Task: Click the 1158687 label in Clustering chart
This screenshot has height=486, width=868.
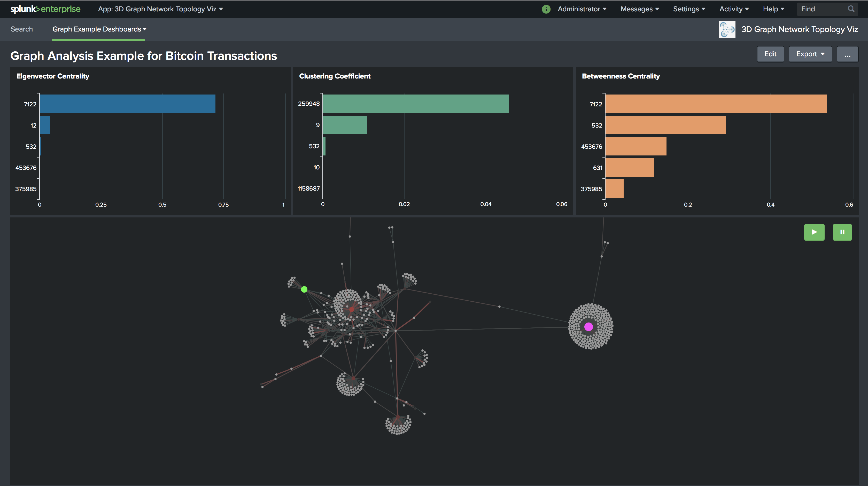Action: coord(309,189)
